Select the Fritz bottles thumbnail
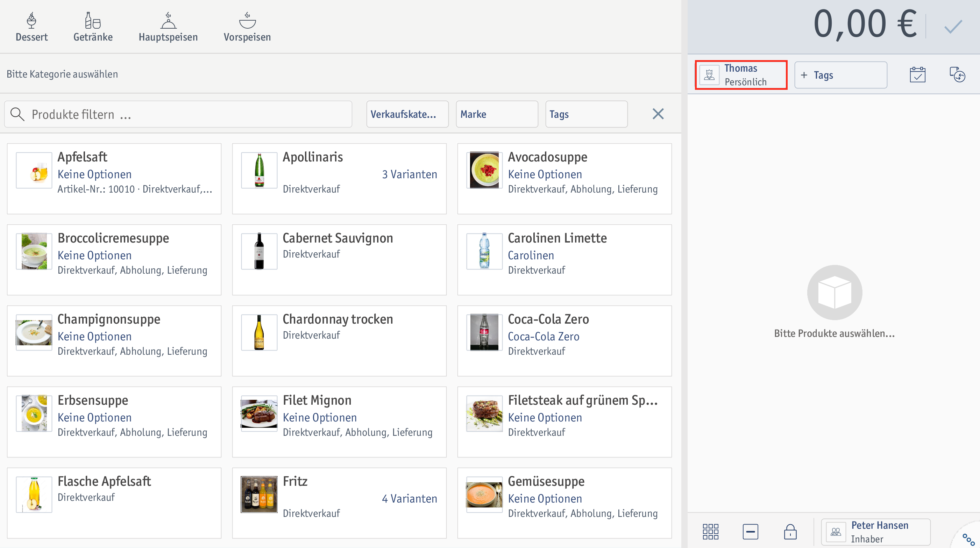 pos(259,495)
